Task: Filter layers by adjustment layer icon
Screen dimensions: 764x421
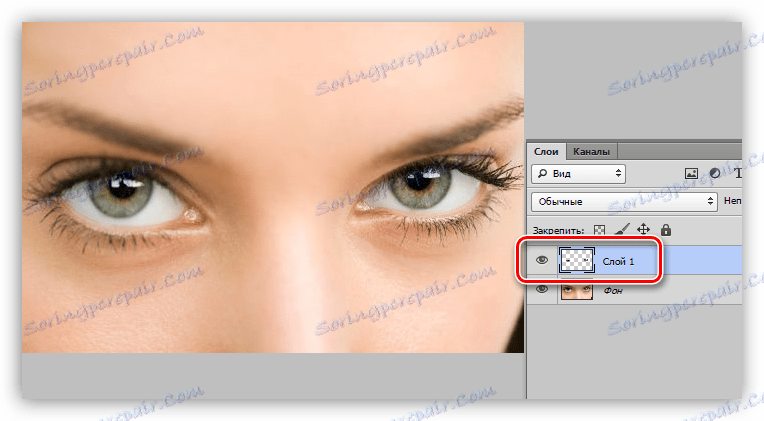Action: pyautogui.click(x=715, y=173)
